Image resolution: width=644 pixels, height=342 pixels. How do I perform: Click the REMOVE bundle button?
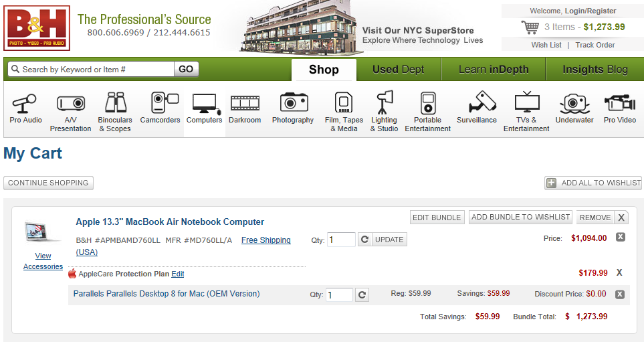click(595, 218)
